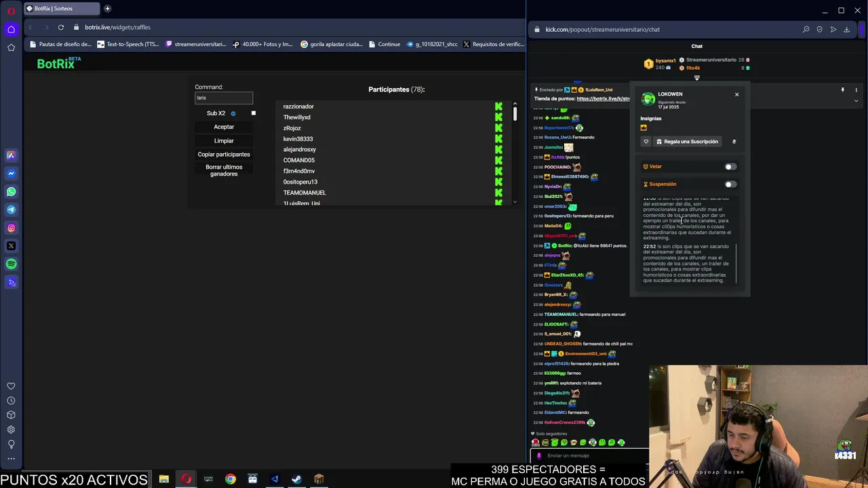
Task: Open Pautas de diseño bookmark
Action: [60, 44]
